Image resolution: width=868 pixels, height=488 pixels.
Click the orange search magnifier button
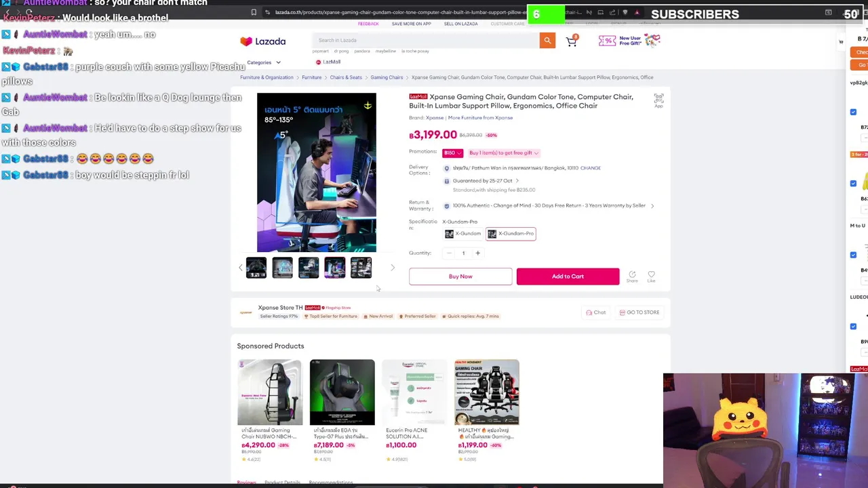pyautogui.click(x=547, y=41)
